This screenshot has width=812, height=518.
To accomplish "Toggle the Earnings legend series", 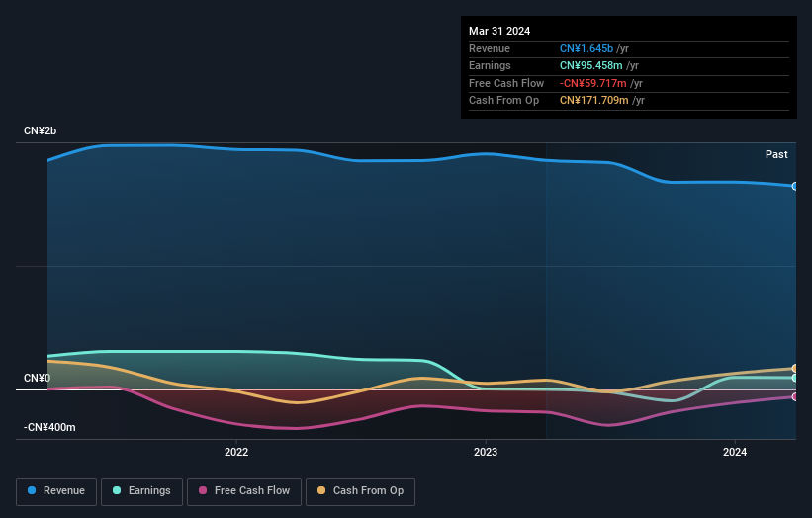I will (x=141, y=491).
